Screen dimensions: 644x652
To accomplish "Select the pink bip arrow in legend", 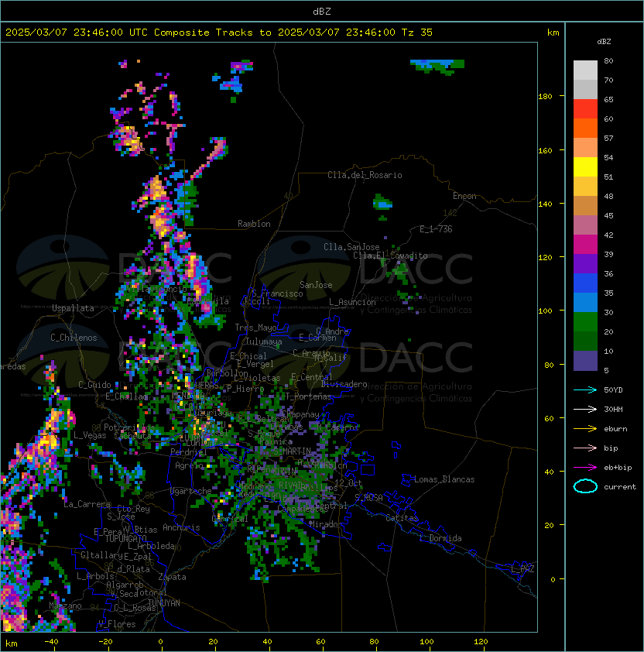I will pyautogui.click(x=585, y=448).
